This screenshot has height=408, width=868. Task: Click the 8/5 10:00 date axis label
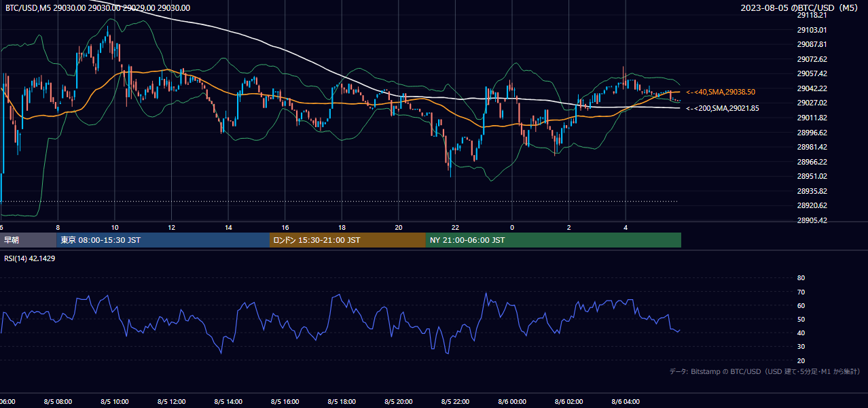coord(115,402)
